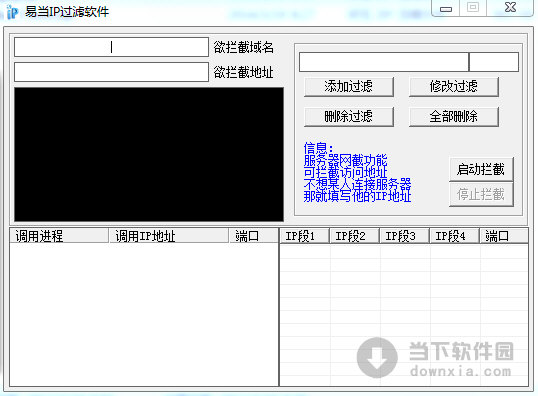Viewport: 538px width, 396px height.
Task: Click the IP段1 column header
Action: (305, 236)
